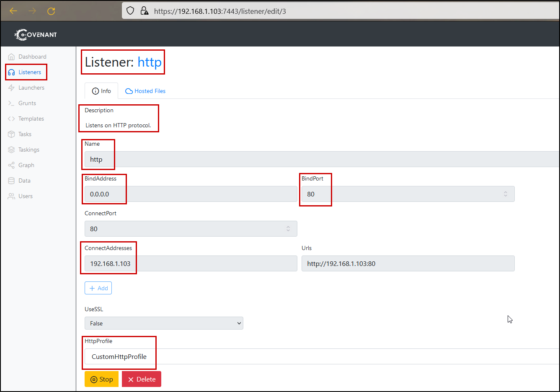Open the UseSSL dropdown
The width and height of the screenshot is (560, 392).
tap(164, 323)
